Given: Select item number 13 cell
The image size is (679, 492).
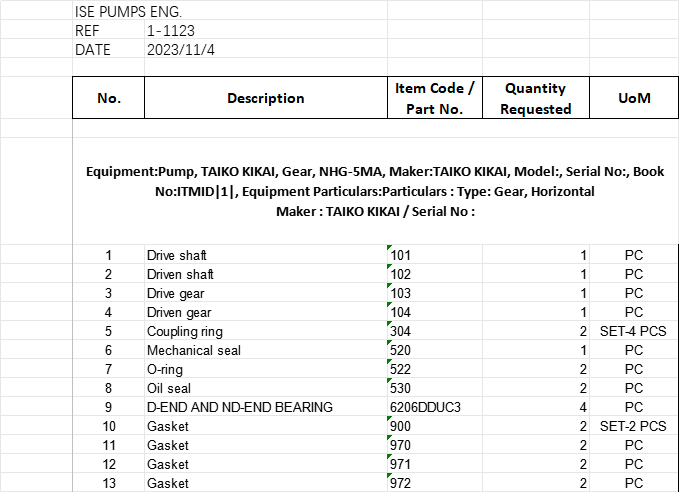Looking at the screenshot, I should (x=108, y=483).
